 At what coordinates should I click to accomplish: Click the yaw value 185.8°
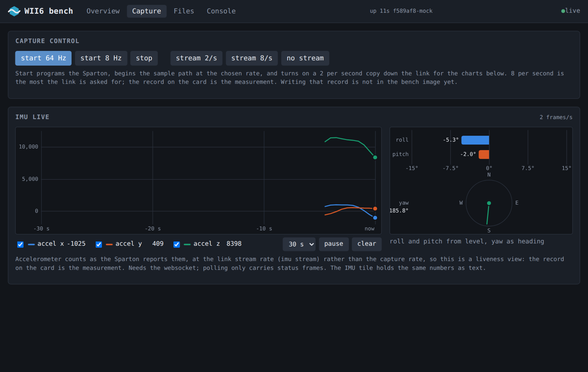(x=399, y=210)
